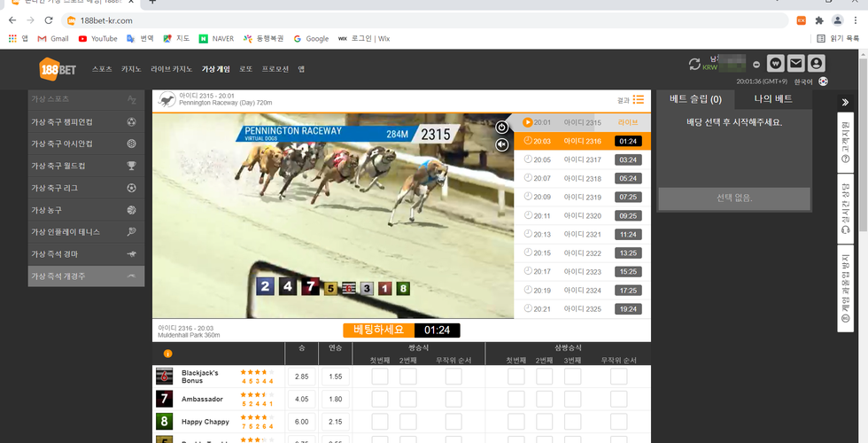Select 가상 축구 월드컵 in the sidebar

coord(87,166)
